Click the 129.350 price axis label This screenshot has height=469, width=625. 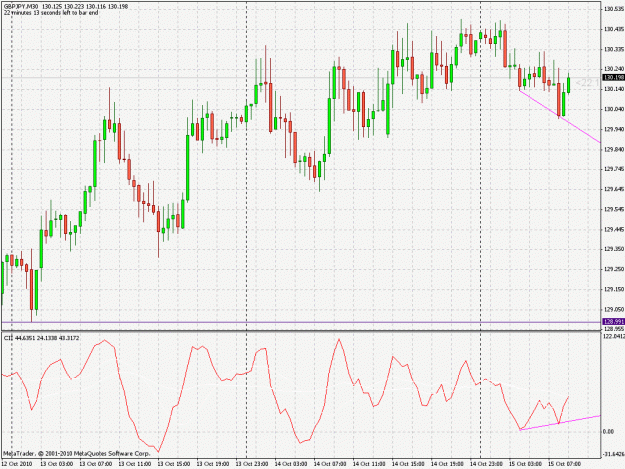[x=614, y=249]
